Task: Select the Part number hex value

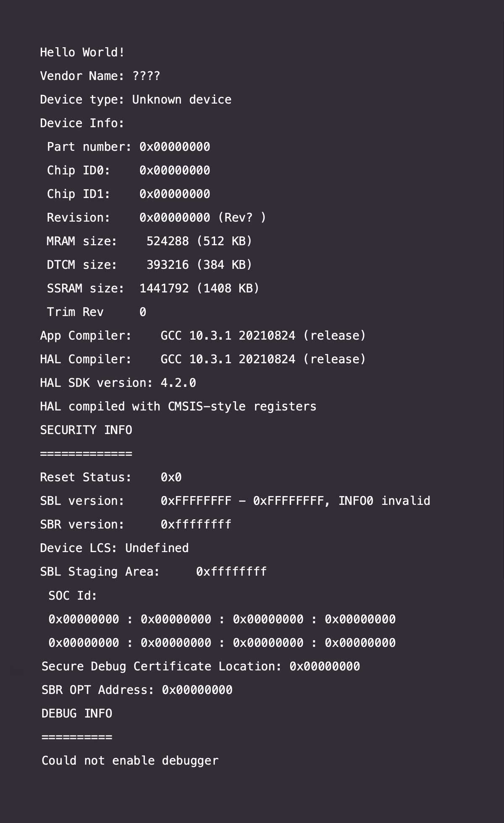Action: 175,147
